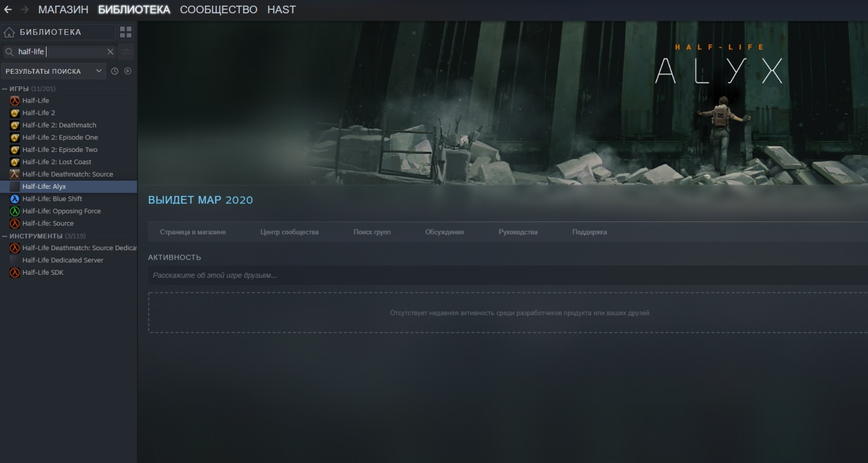868x463 pixels.
Task: Open Руководства link
Action: (x=518, y=232)
